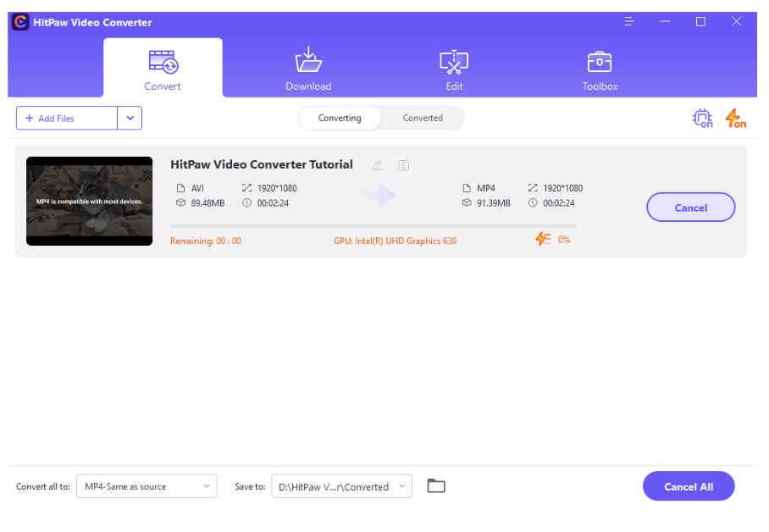This screenshot has width=769, height=532.
Task: Click the HitPaw logo icon
Action: click(x=20, y=22)
